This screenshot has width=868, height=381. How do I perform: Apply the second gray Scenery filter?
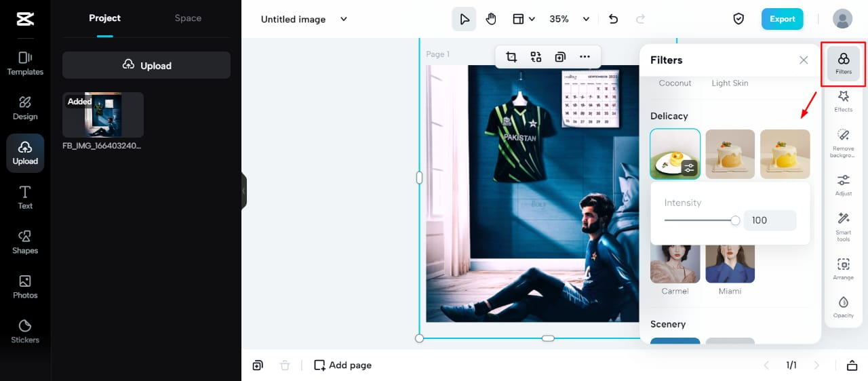point(730,341)
